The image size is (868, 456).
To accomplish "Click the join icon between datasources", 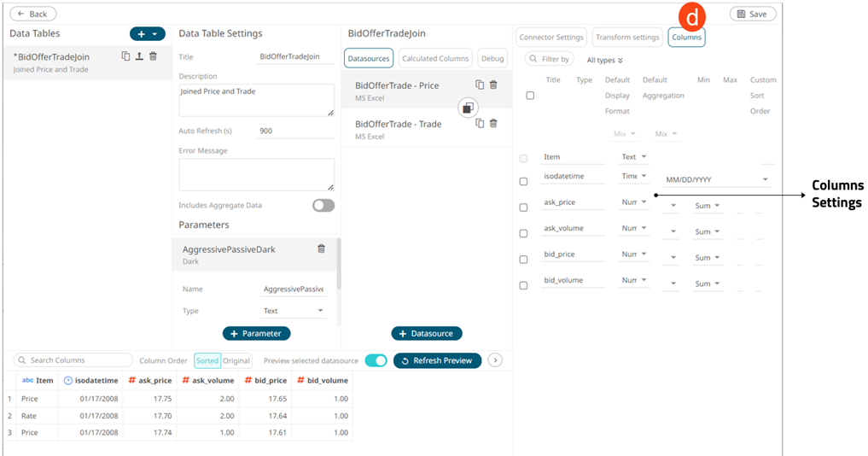I will (x=468, y=108).
